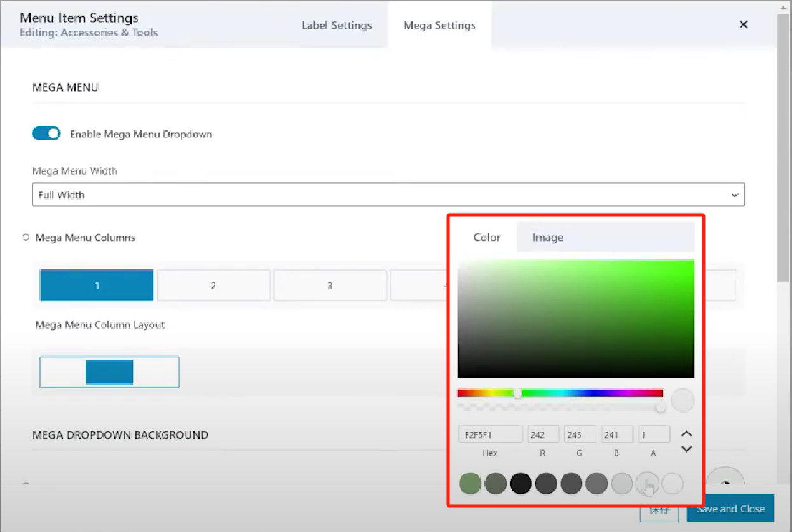Click the Save and Close button

730,508
